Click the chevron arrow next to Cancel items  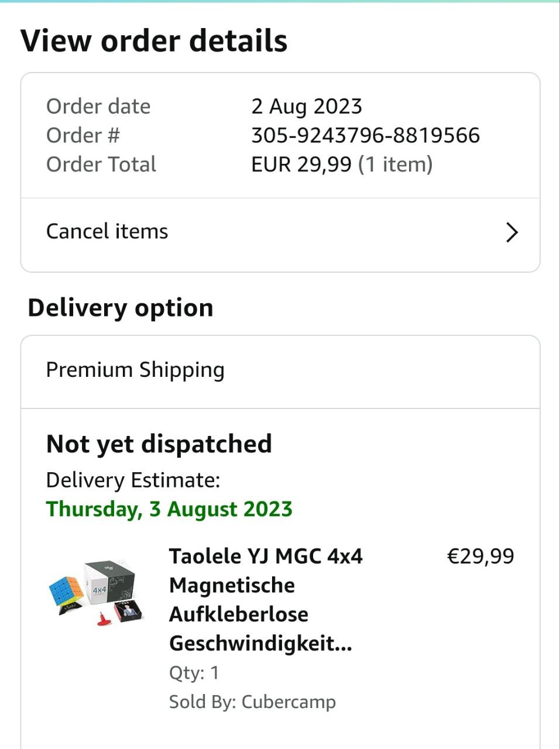tap(511, 232)
